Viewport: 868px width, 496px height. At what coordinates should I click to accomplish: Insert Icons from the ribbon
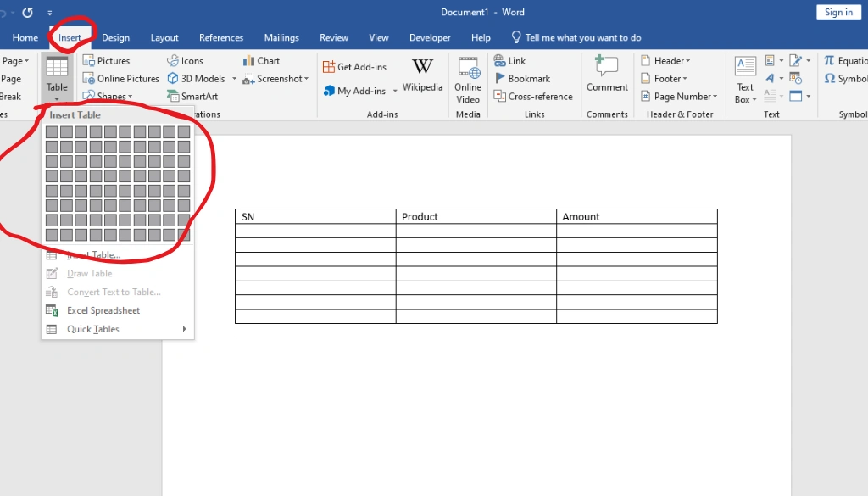(186, 61)
